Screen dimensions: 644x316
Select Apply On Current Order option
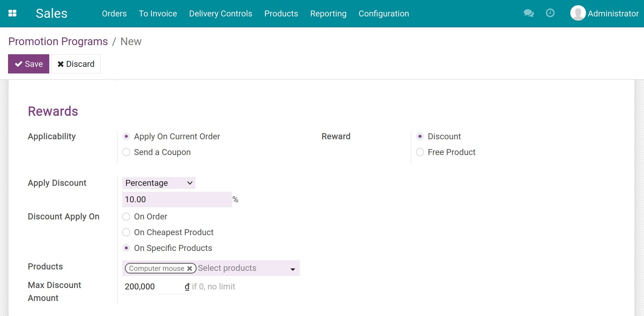[126, 136]
